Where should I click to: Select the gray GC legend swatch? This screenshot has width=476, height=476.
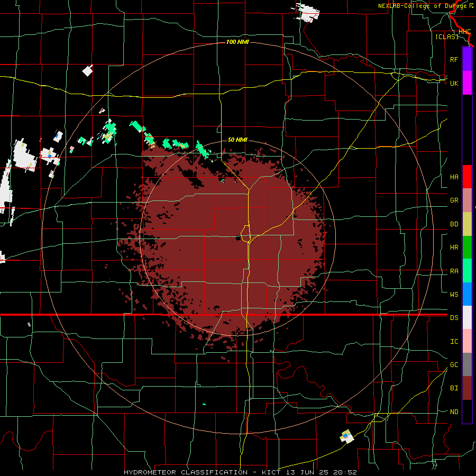click(x=467, y=364)
